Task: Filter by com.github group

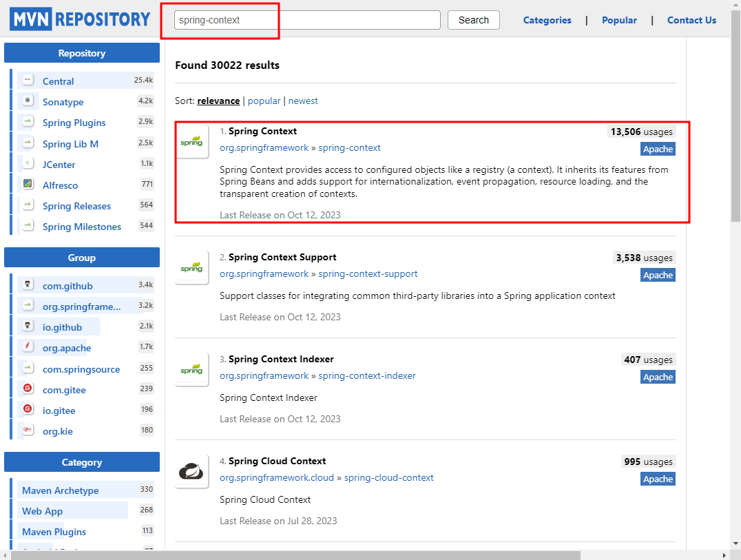Action: (x=67, y=286)
